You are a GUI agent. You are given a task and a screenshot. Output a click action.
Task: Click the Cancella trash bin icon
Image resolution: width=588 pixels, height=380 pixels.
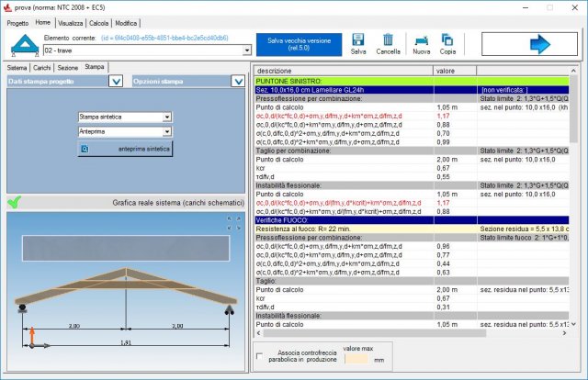pyautogui.click(x=388, y=39)
